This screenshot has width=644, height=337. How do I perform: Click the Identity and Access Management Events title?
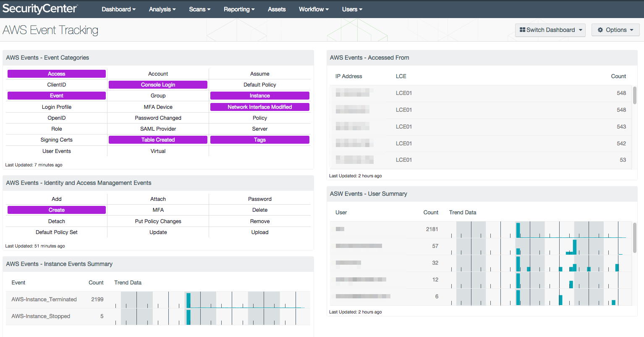(79, 183)
